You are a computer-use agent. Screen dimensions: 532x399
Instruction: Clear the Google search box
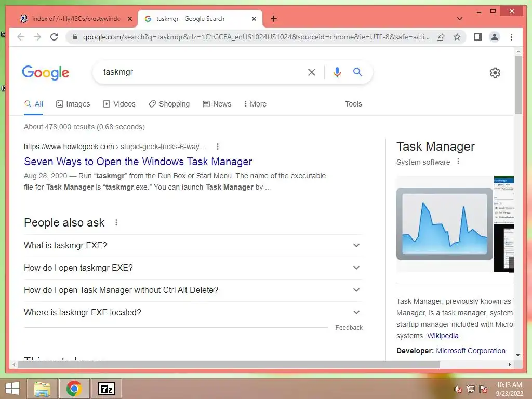pyautogui.click(x=312, y=72)
